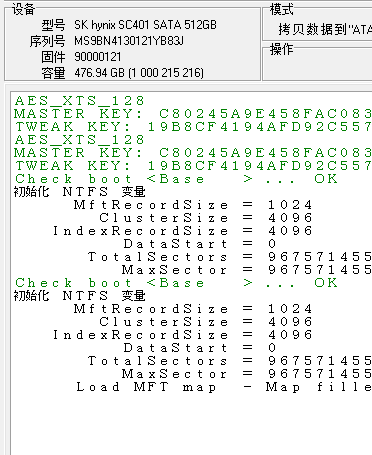
Task: Click the second Check boot OK line
Action: point(176,283)
